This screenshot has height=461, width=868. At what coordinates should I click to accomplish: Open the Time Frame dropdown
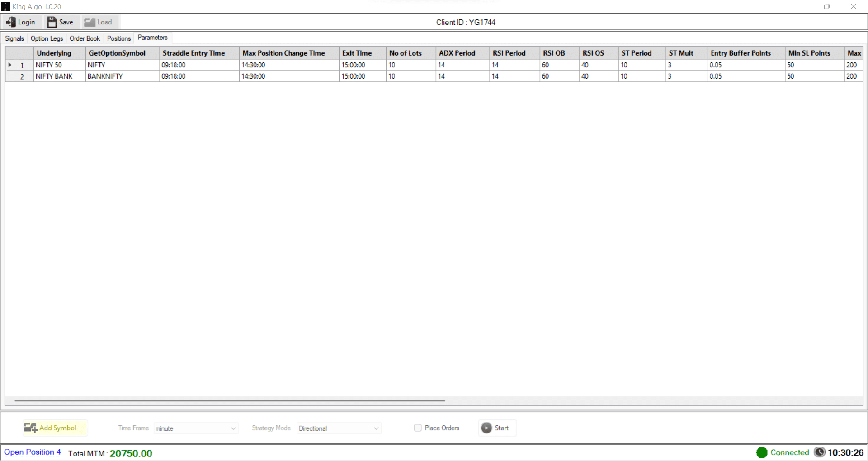[x=196, y=428]
